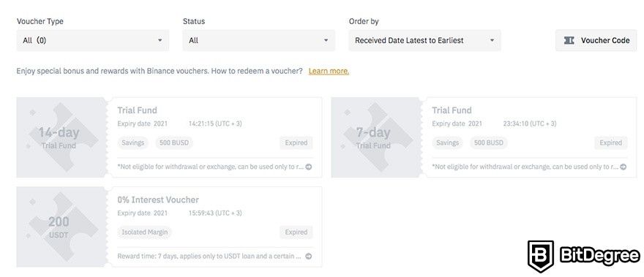Click withdrawal note on 14-day voucher
644x277 pixels.
pos(210,167)
